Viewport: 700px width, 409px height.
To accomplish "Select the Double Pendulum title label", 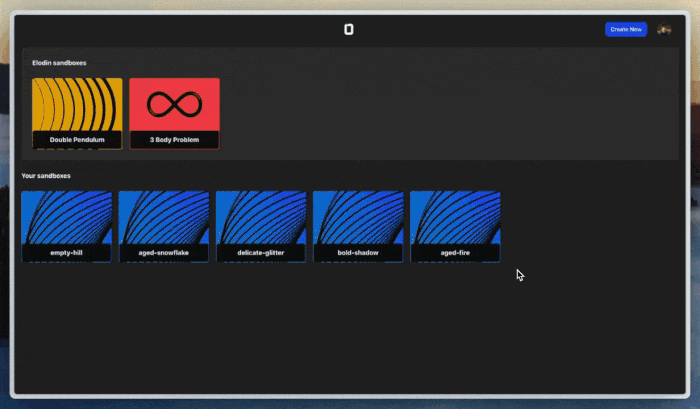I will [x=77, y=140].
